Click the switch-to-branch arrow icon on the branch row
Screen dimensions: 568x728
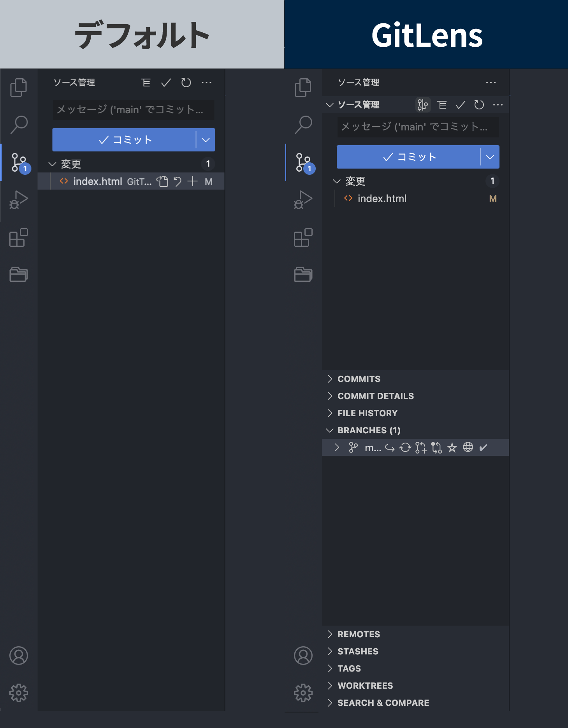click(390, 448)
